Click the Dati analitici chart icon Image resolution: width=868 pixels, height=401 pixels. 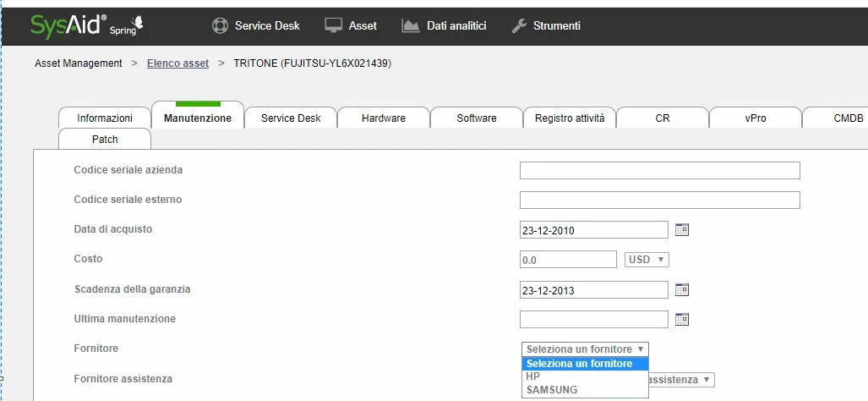coord(411,25)
